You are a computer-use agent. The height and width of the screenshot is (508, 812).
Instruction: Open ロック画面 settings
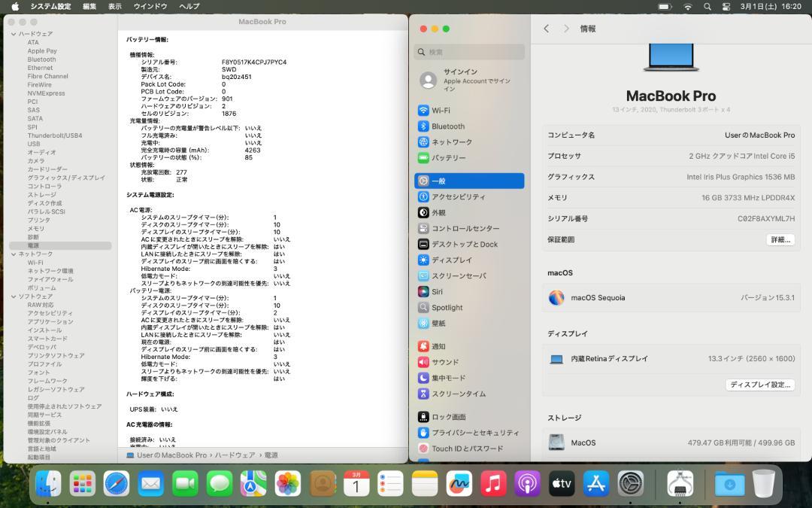[469, 417]
